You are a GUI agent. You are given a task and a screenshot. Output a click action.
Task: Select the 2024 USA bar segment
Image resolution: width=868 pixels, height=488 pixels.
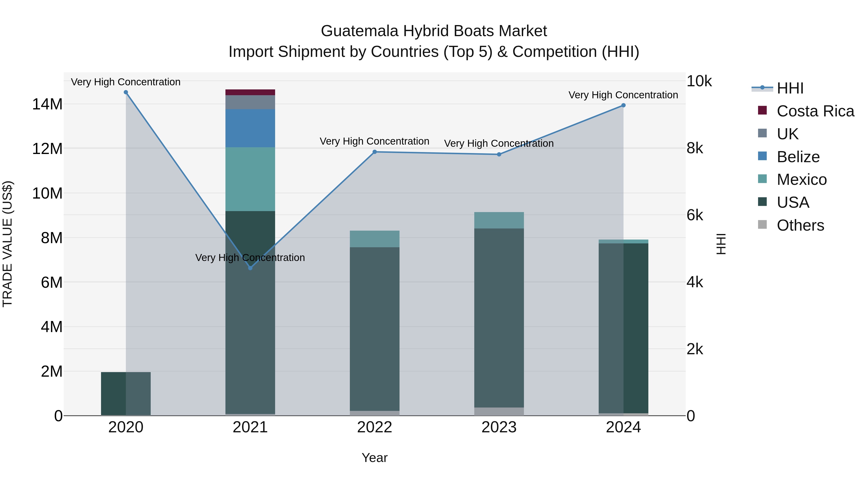pyautogui.click(x=623, y=328)
